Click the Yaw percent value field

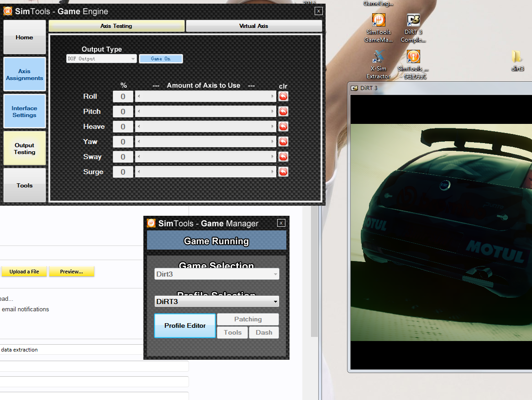pyautogui.click(x=123, y=142)
